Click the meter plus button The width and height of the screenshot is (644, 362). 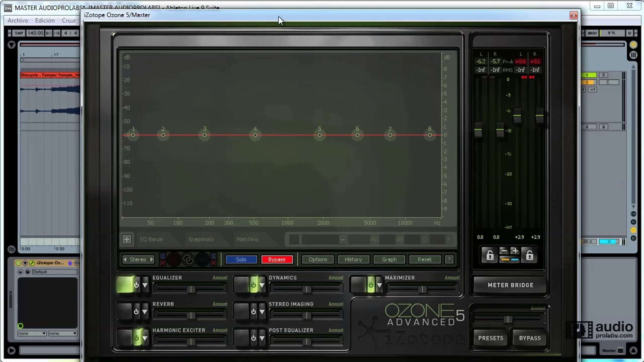(514, 251)
